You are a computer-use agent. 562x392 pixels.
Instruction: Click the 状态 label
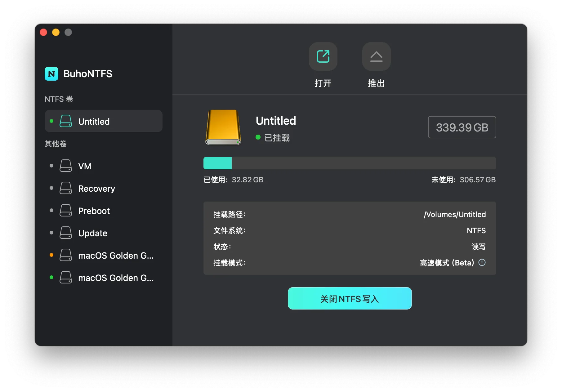point(222,247)
